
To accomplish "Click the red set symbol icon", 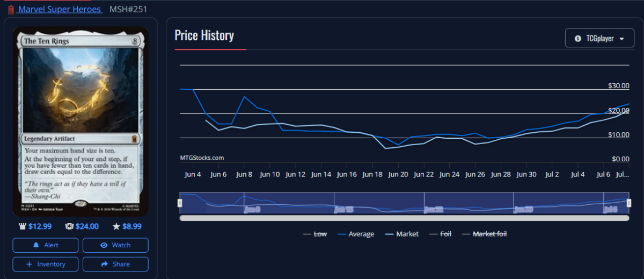I will click(x=11, y=10).
